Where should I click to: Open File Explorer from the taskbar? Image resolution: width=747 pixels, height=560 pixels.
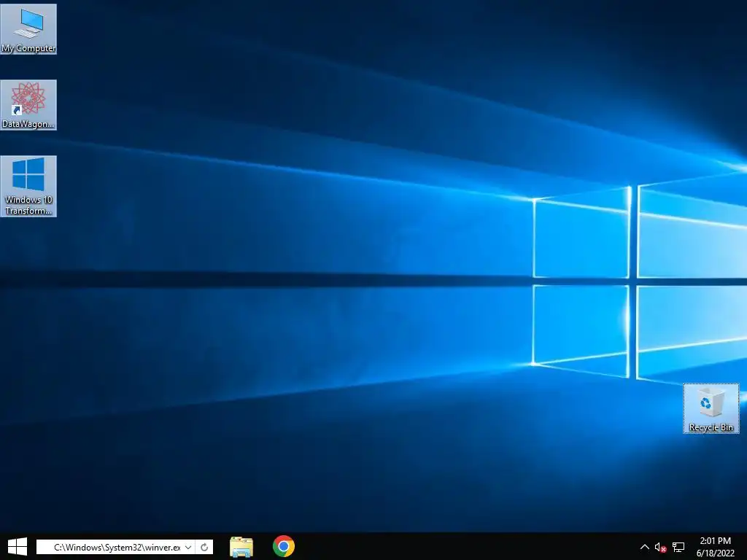coord(241,547)
